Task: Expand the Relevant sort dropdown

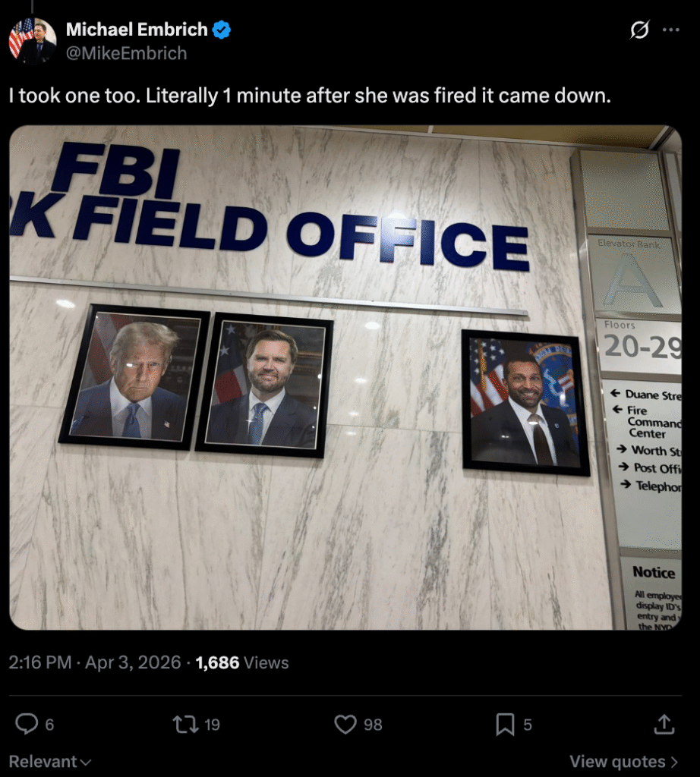Action: 50,762
